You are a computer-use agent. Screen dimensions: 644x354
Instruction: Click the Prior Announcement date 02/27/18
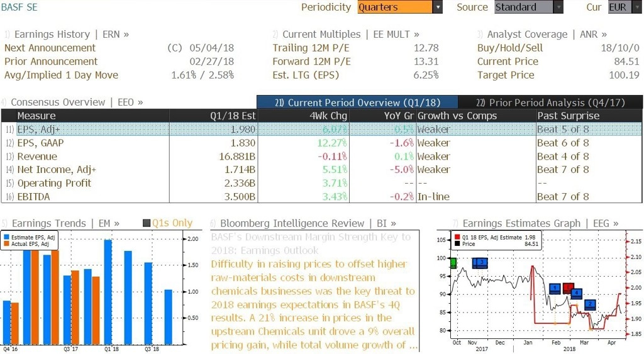[x=211, y=62]
